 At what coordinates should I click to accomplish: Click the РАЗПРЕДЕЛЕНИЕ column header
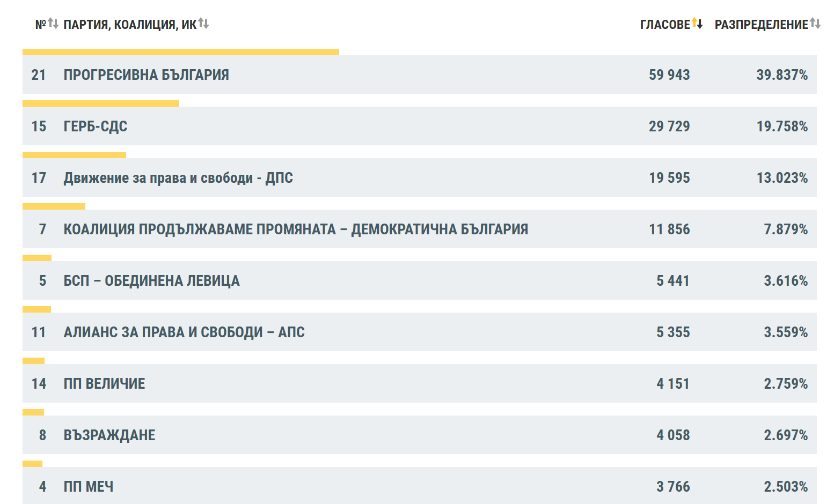tap(761, 25)
